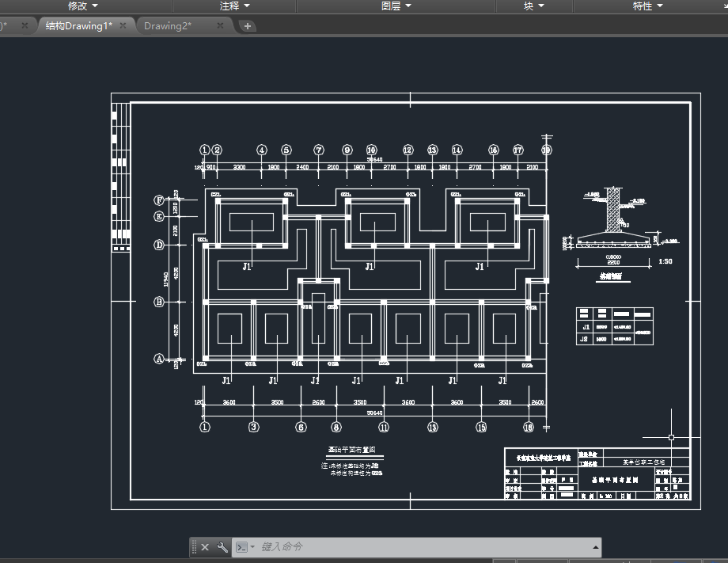This screenshot has width=728, height=563.
Task: Open a new drawing tab with plus
Action: click(248, 26)
